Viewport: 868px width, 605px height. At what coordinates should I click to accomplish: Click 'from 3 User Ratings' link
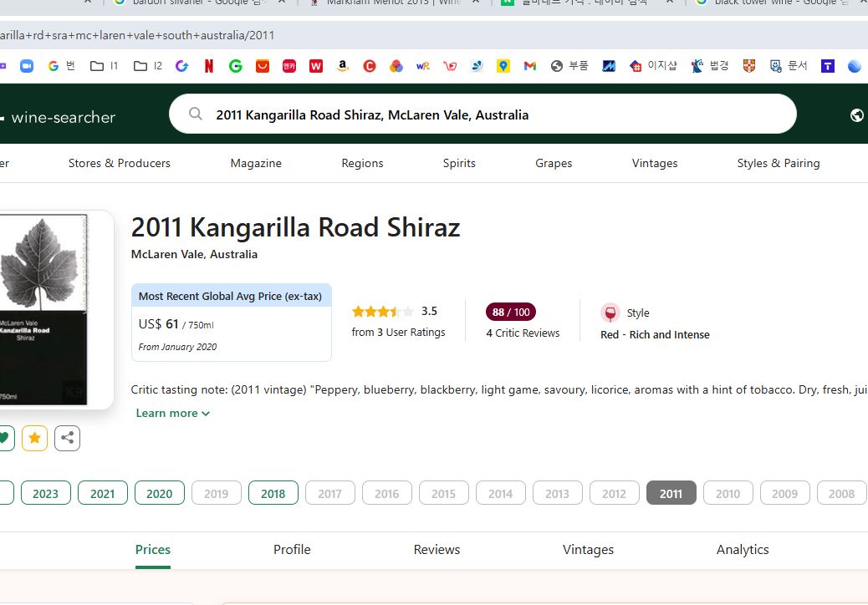[x=398, y=333]
